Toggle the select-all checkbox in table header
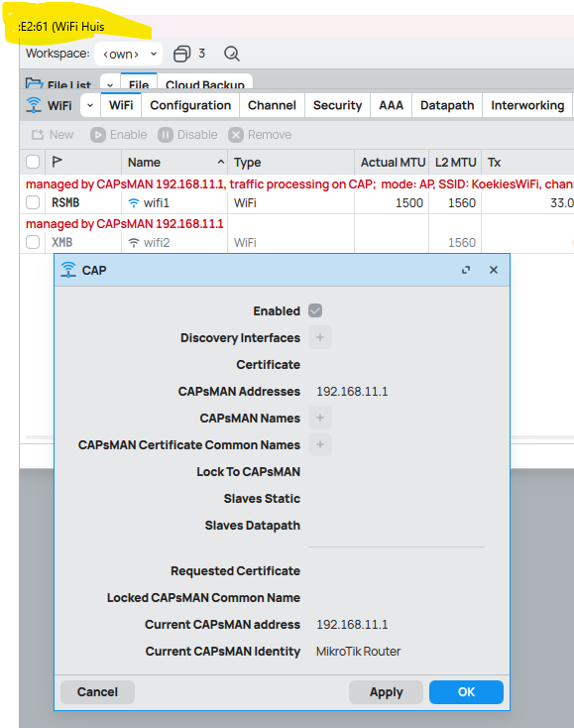The image size is (574, 728). click(x=33, y=162)
